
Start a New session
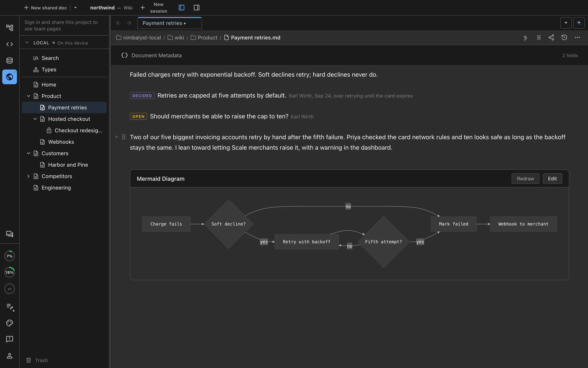[154, 8]
